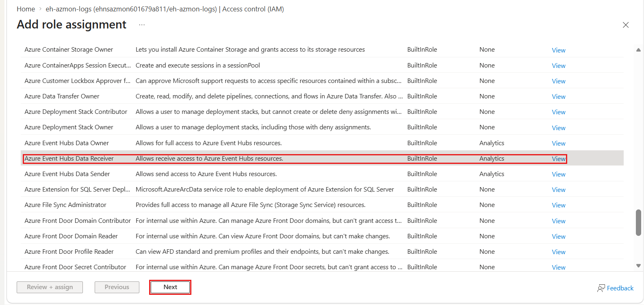Select the Azure ContainerApps Session Executor role name
Viewport: 644px width, 305px height.
pos(78,65)
